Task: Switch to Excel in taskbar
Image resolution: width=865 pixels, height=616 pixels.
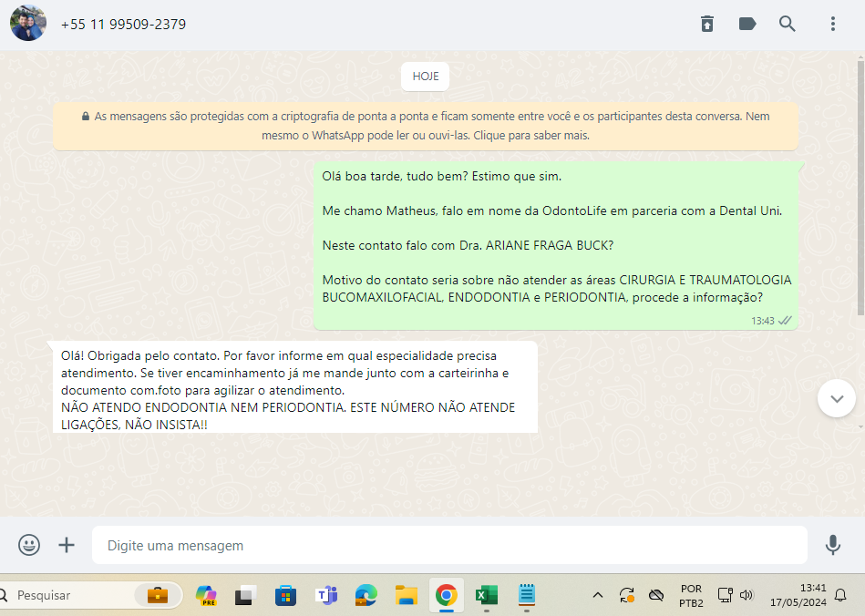Action: coord(487,596)
